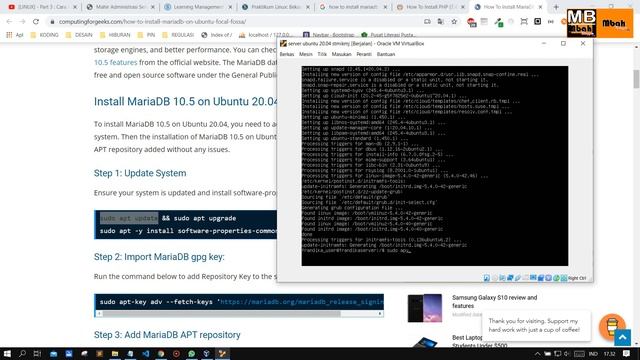
Task: Open the IND language input selector
Action: click(593, 354)
